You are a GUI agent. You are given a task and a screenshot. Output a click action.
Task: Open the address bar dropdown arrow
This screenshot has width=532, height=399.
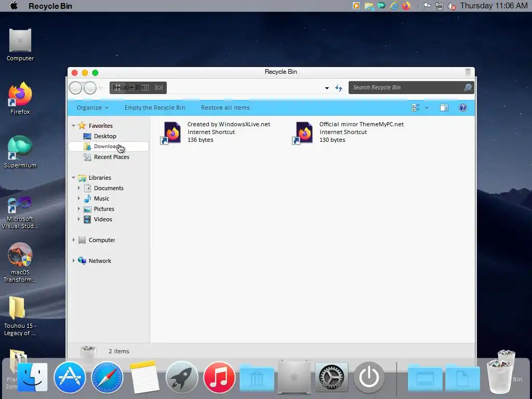[x=327, y=88]
